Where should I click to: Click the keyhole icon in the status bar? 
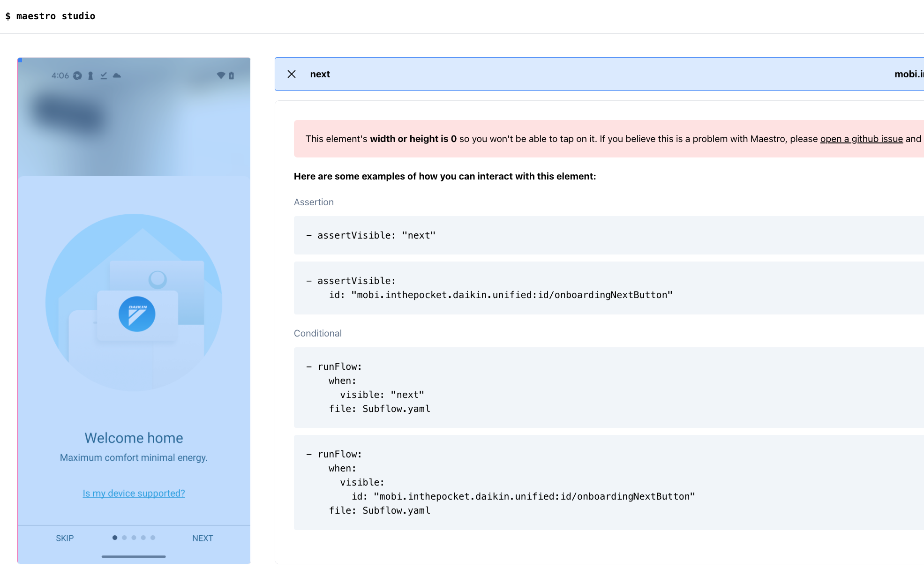click(90, 75)
